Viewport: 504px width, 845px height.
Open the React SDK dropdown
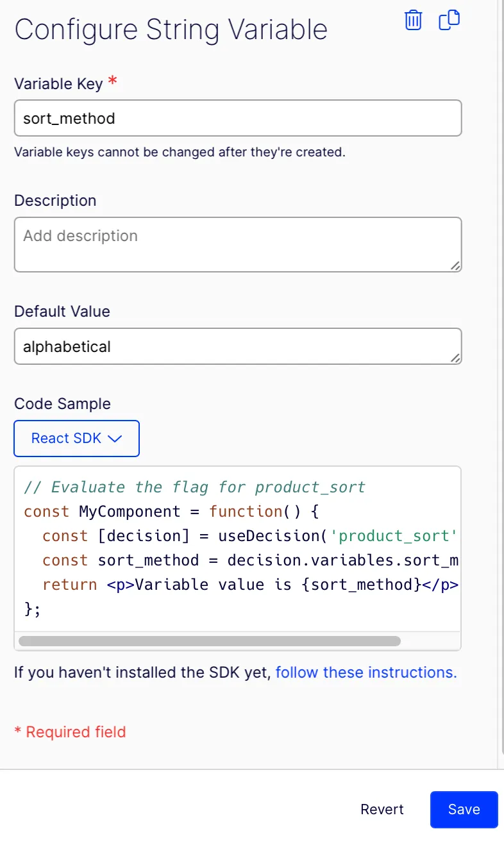pyautogui.click(x=77, y=439)
